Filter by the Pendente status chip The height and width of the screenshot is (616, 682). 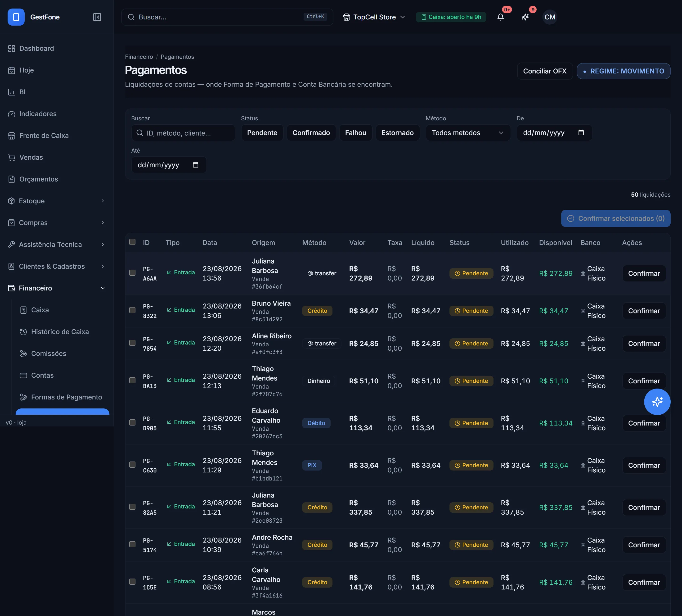point(262,133)
